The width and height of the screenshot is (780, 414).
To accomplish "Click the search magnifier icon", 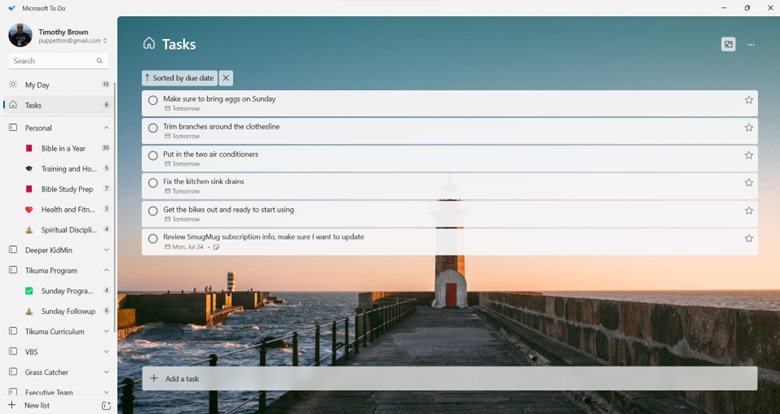I will [99, 61].
